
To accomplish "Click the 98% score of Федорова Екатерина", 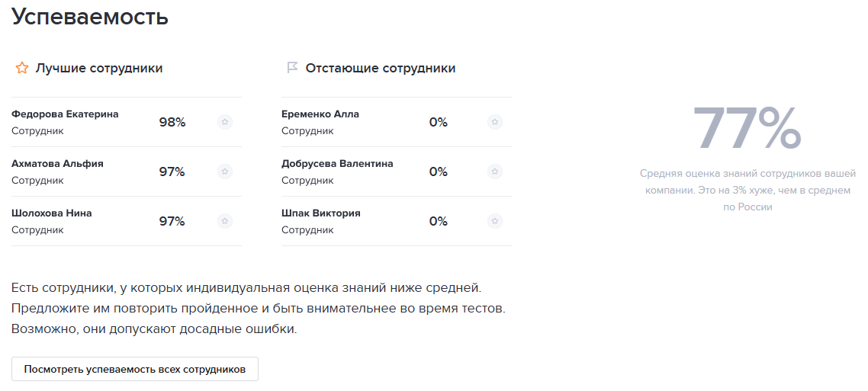I will coord(172,122).
